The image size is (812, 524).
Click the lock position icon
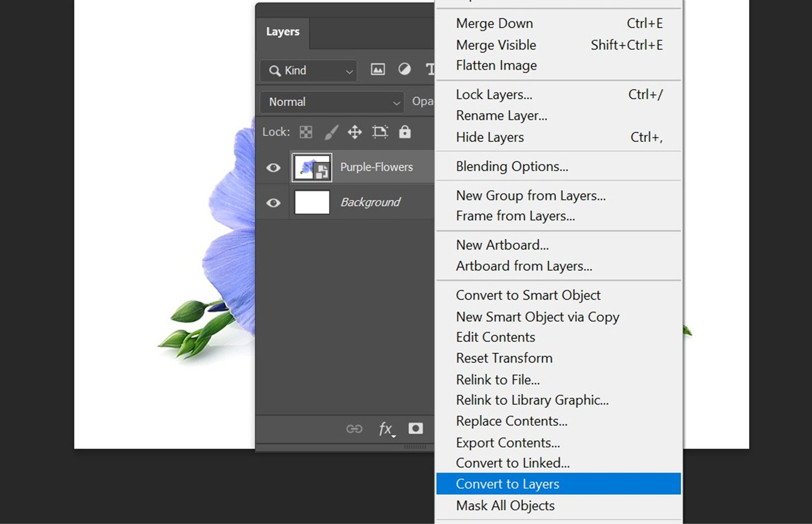pos(355,132)
